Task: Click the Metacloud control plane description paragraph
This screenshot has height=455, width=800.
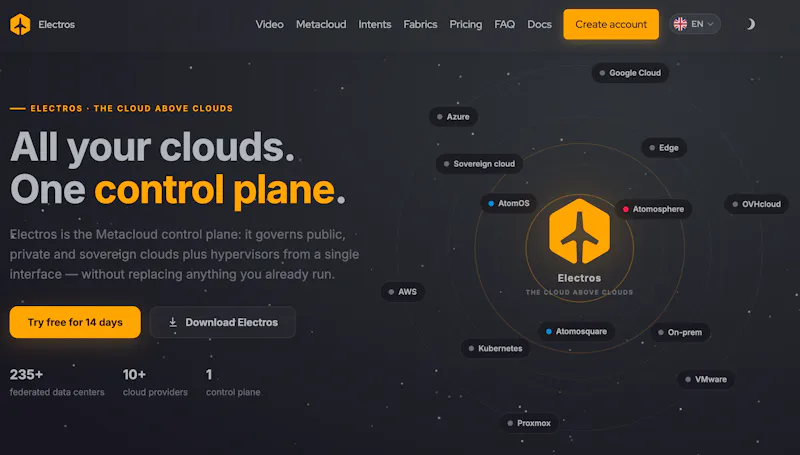Action: [x=184, y=255]
